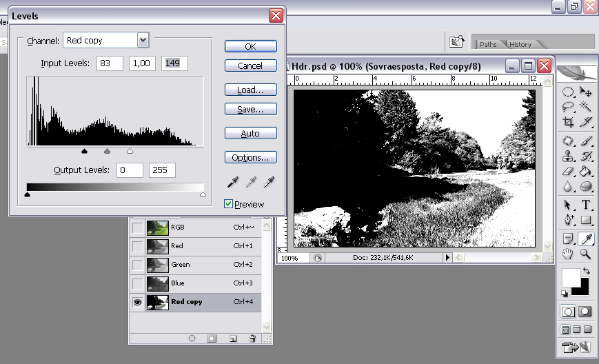
Task: Click the black point eyedropper in Levels
Action: pos(234,181)
